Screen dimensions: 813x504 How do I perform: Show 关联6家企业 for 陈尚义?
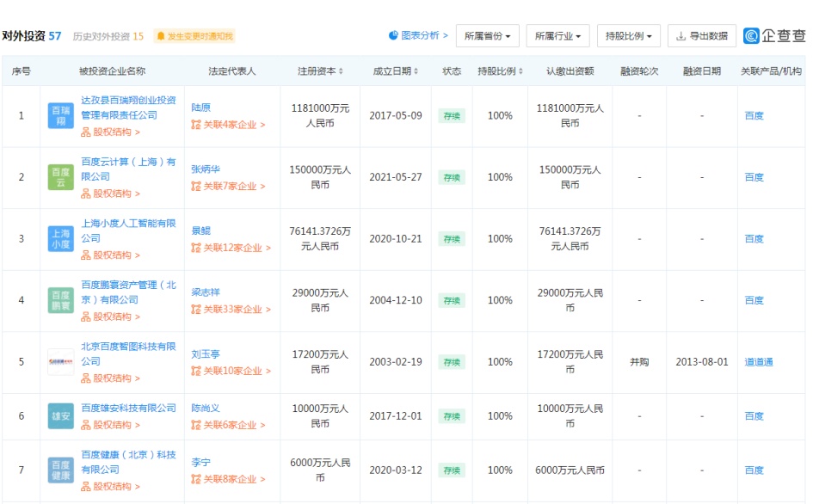pos(228,425)
